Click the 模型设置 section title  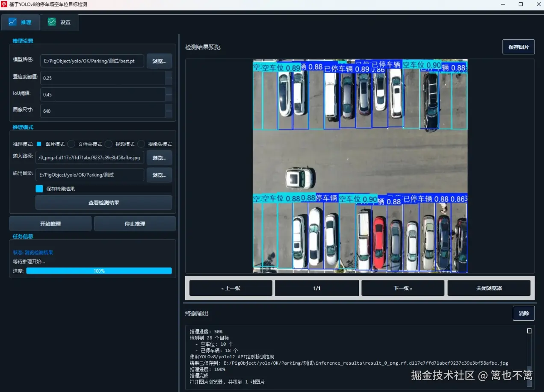(x=23, y=41)
